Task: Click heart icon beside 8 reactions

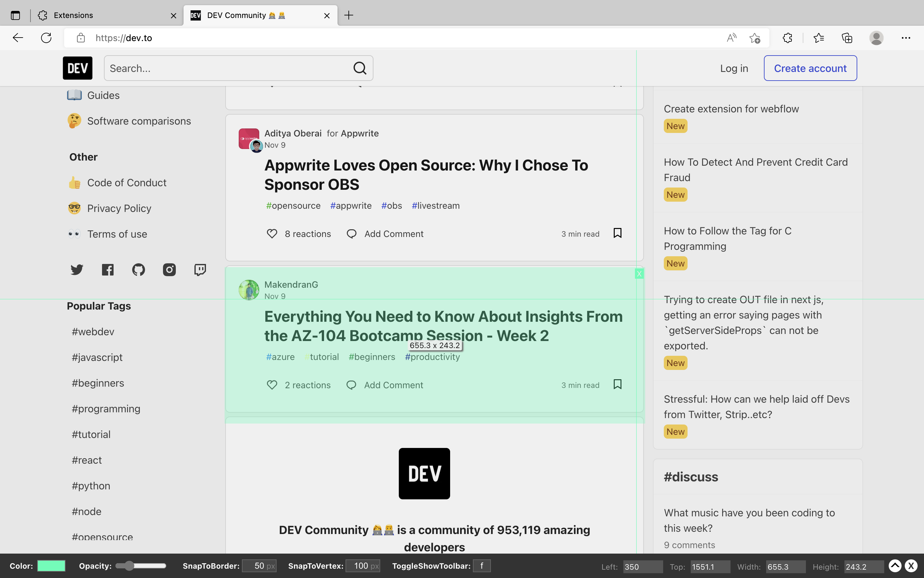Action: 272,233
